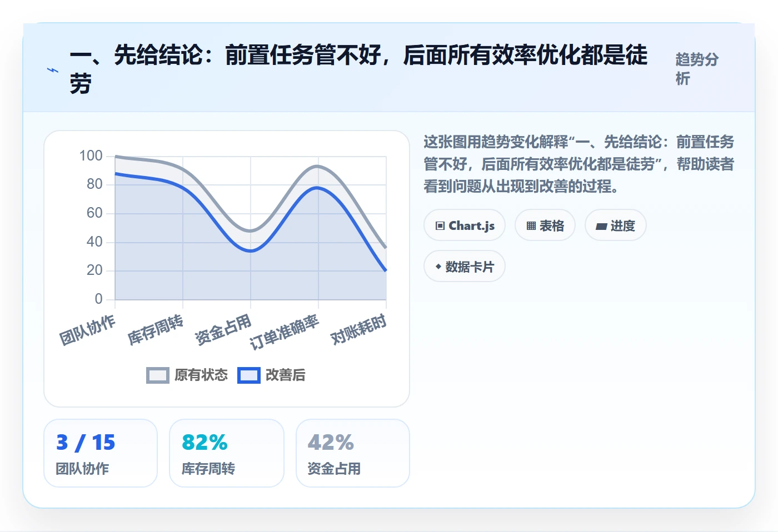The height and width of the screenshot is (532, 778).
Task: Click the square icon in Chart.js chip
Action: point(440,226)
